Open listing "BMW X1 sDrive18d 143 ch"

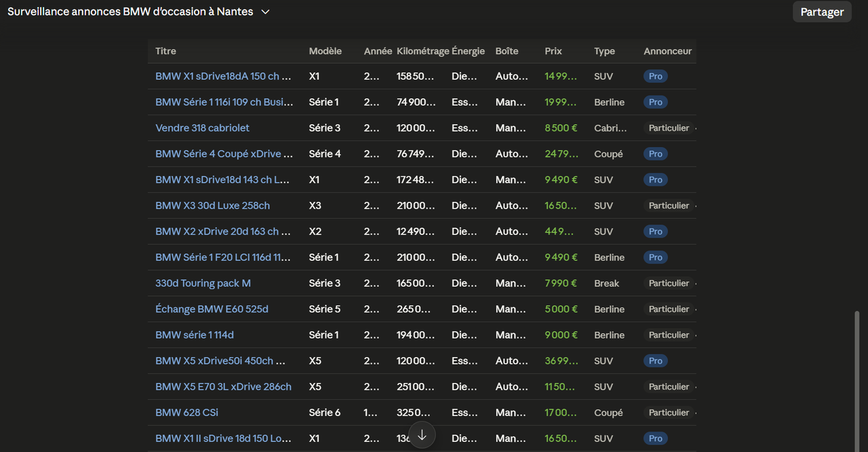[222, 180]
